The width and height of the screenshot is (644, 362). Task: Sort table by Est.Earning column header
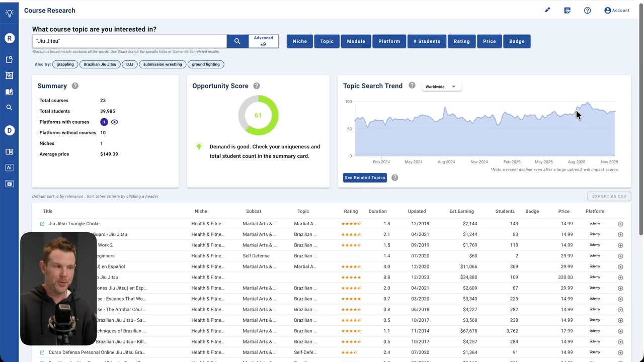461,211
